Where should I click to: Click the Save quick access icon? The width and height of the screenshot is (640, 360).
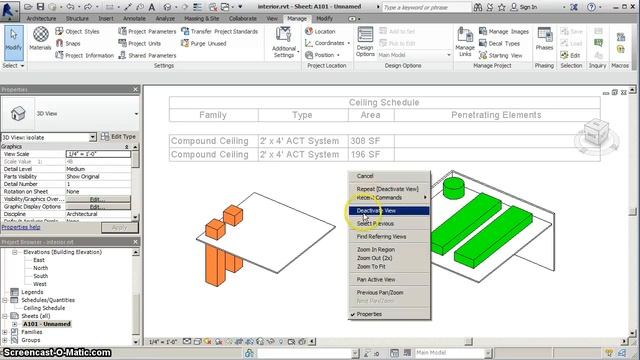click(40, 7)
